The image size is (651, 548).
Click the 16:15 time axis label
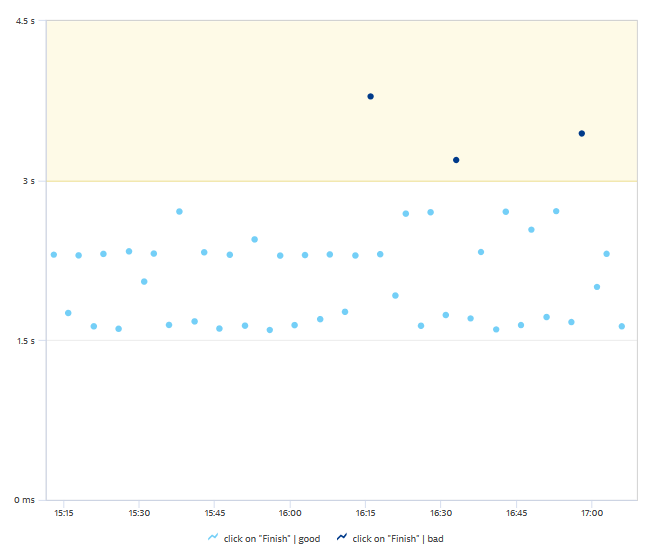(x=365, y=513)
